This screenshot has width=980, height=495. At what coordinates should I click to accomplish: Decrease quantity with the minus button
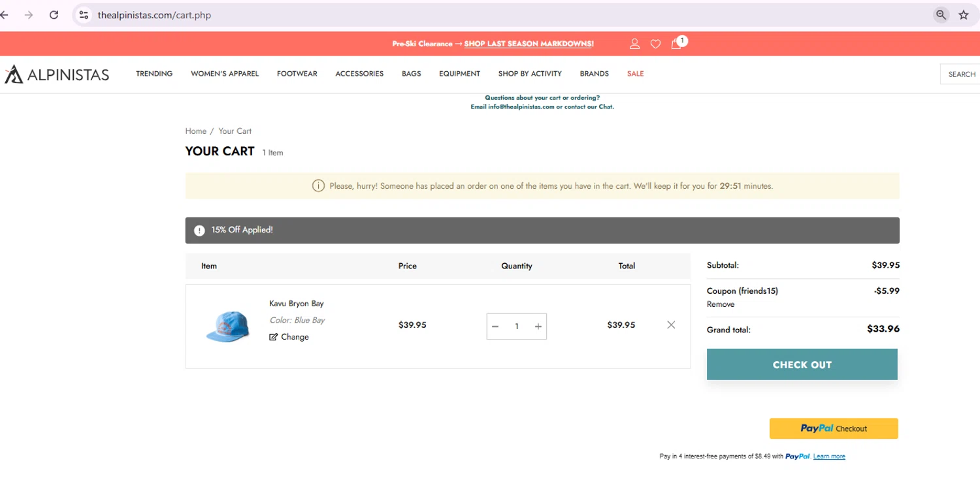click(495, 327)
